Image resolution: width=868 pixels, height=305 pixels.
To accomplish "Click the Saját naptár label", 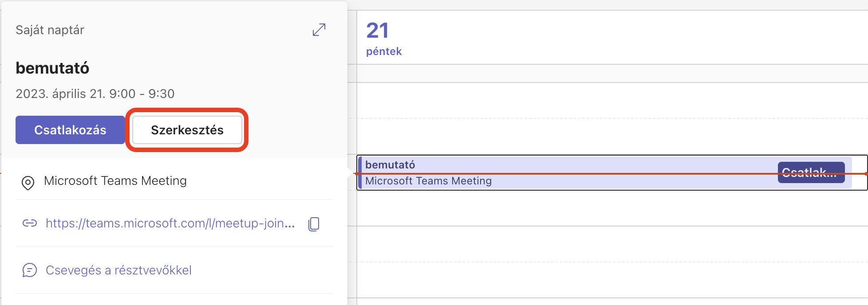I will click(50, 30).
